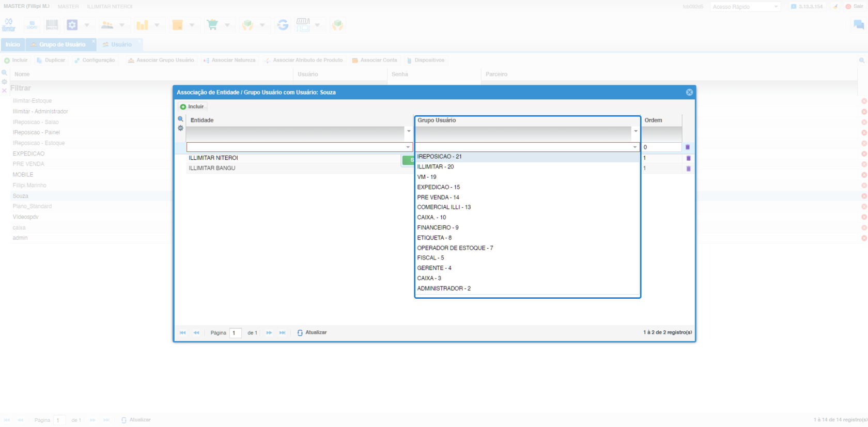Image resolution: width=868 pixels, height=427 pixels.
Task: Click Incluir button inside the dialog
Action: (192, 106)
